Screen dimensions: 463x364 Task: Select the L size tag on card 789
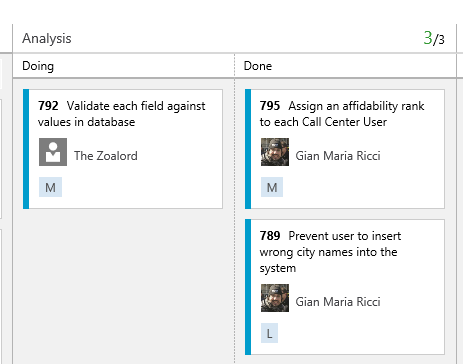[x=269, y=333]
